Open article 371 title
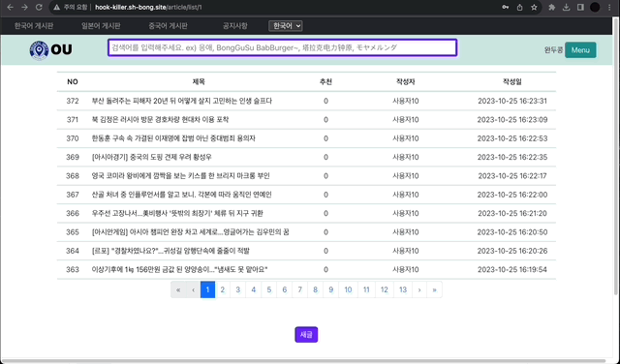Screen dimensions: 620x364 click(x=160, y=119)
